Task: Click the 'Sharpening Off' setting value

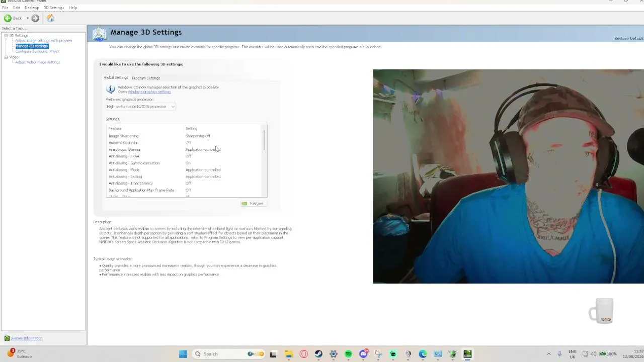Action: (x=198, y=136)
